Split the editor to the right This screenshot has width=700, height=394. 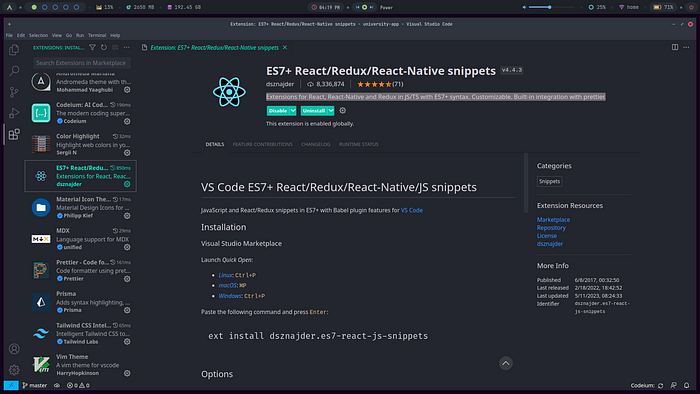click(675, 47)
